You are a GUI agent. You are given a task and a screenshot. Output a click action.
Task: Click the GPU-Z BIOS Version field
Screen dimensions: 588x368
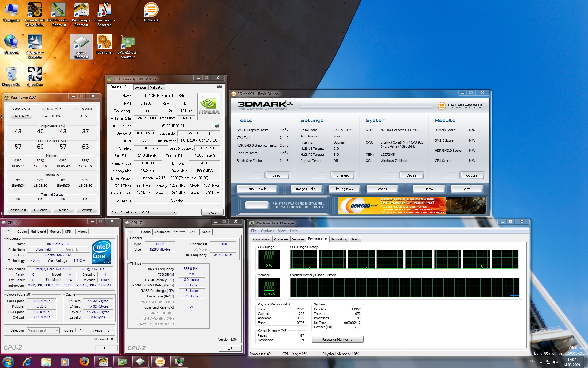point(173,126)
